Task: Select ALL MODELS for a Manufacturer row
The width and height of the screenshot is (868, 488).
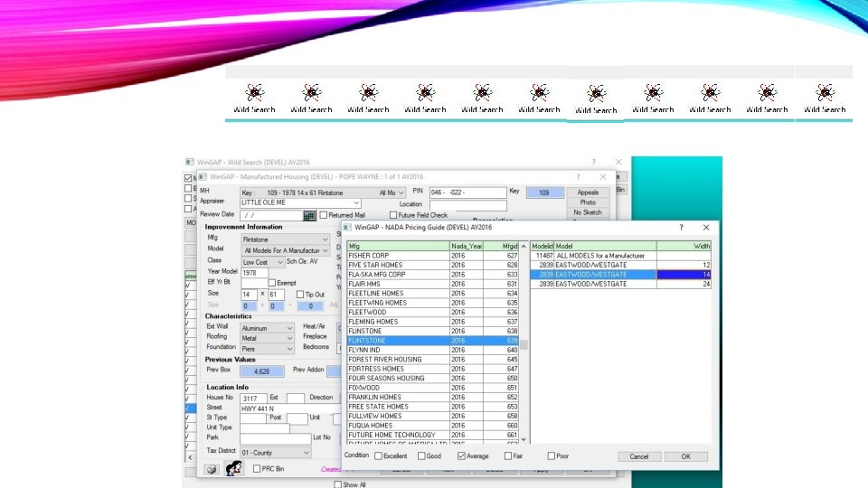Action: pos(620,256)
